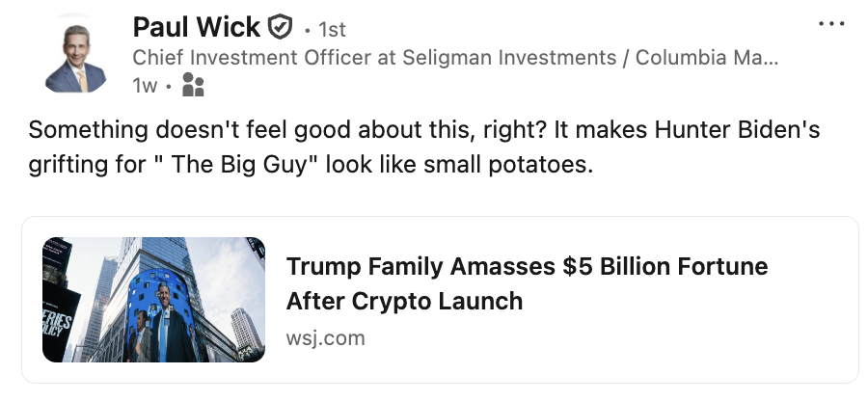Open Paul Wick's profile via name

coord(196,27)
